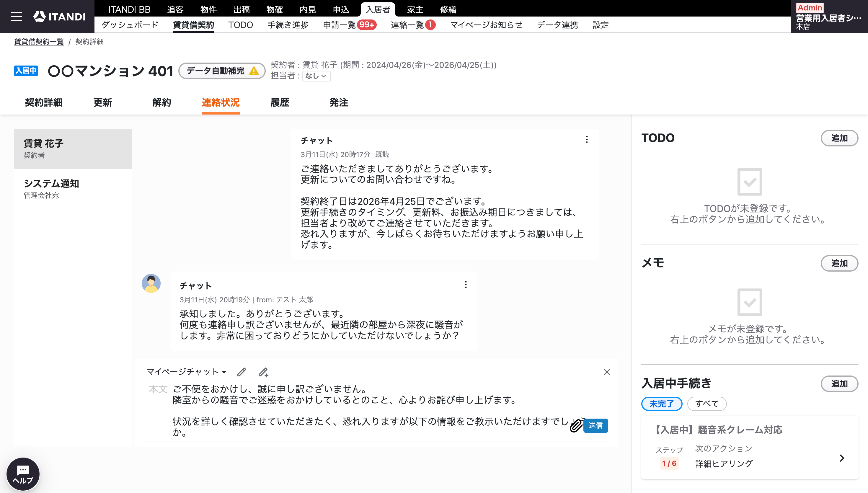This screenshot has width=868, height=493.
Task: Click the ITANDI logo
Action: coord(60,17)
